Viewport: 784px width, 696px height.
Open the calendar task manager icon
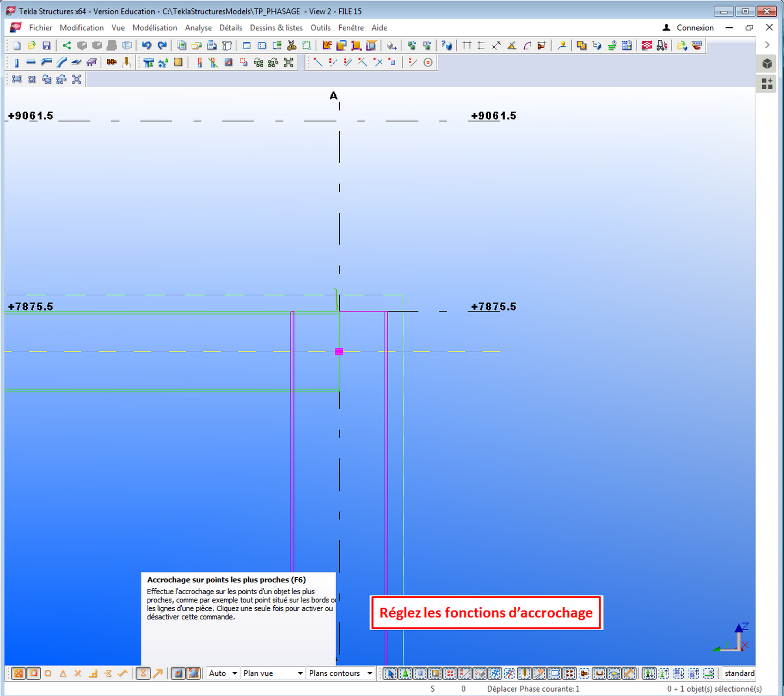[x=627, y=46]
